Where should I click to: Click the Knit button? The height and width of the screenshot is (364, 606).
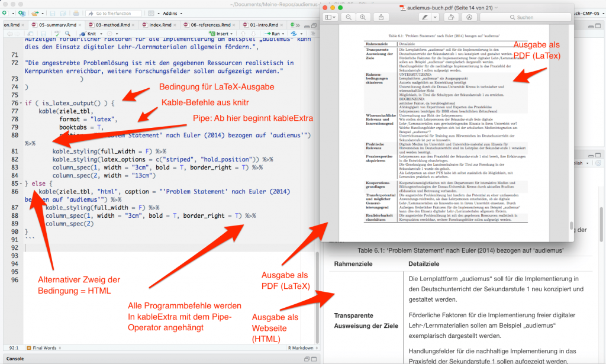point(88,34)
